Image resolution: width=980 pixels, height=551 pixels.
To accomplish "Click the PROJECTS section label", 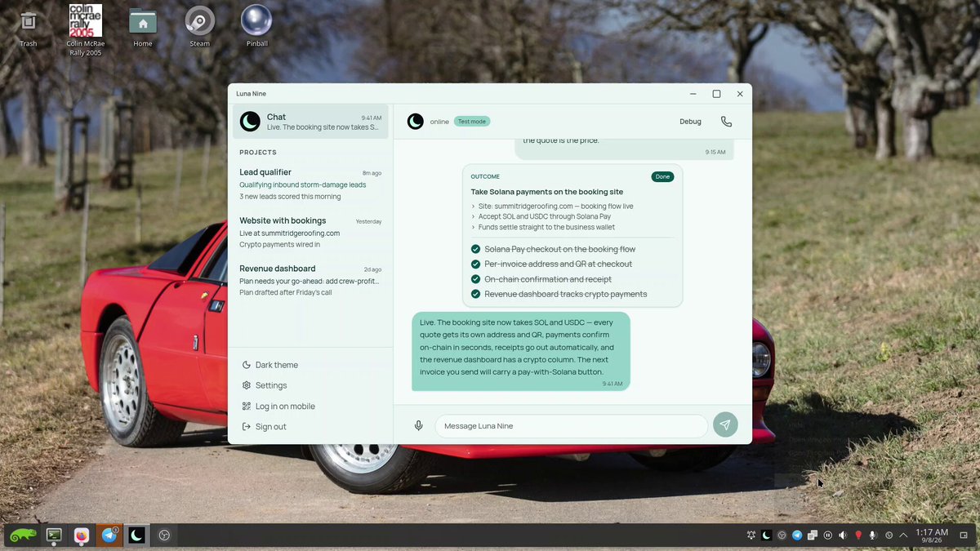I will click(258, 153).
